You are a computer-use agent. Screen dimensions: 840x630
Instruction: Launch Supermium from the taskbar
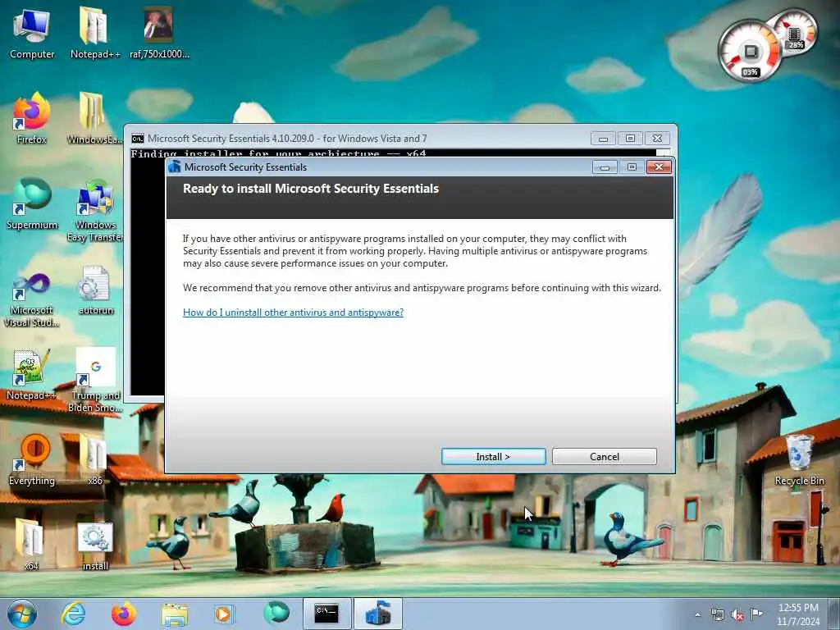pyautogui.click(x=276, y=614)
